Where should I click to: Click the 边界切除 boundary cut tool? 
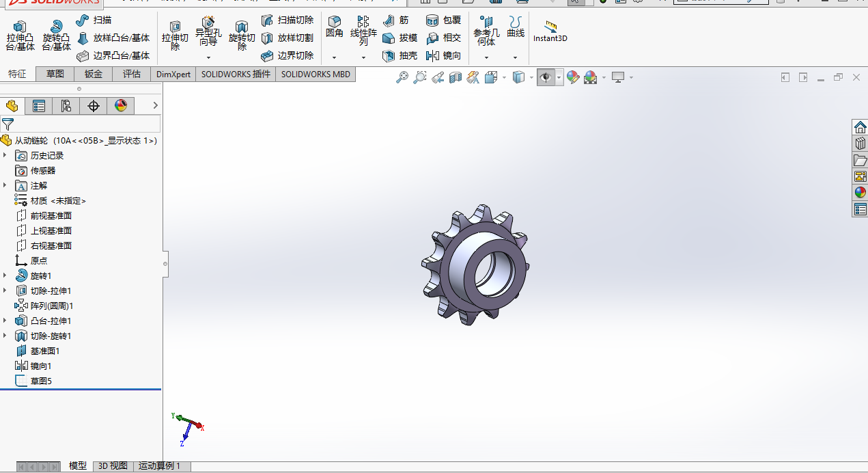point(288,55)
